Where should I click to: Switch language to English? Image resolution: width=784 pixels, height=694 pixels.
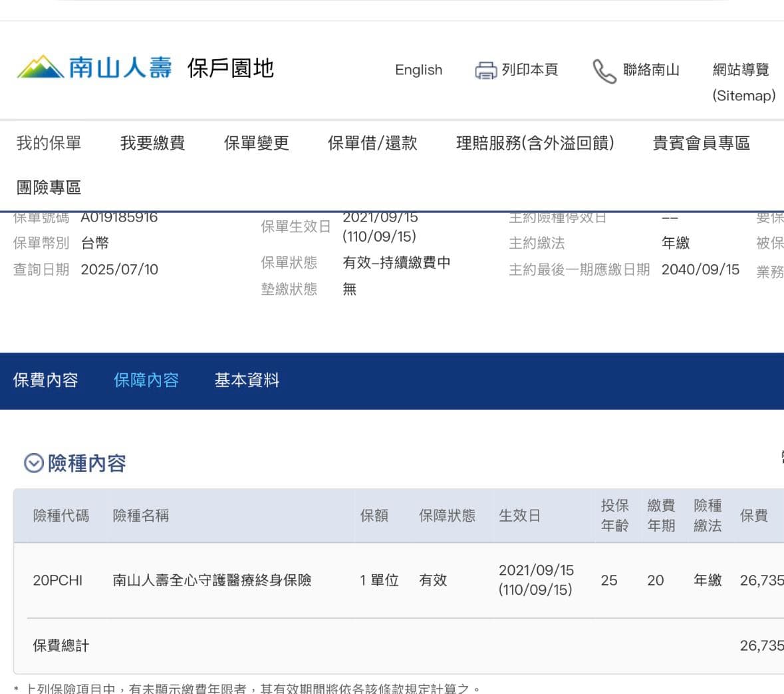418,70
